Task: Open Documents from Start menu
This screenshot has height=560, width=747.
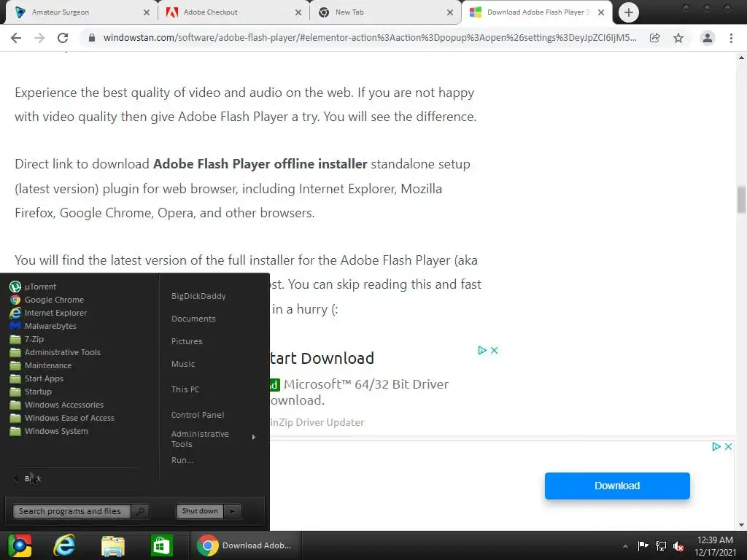Action: tap(193, 319)
